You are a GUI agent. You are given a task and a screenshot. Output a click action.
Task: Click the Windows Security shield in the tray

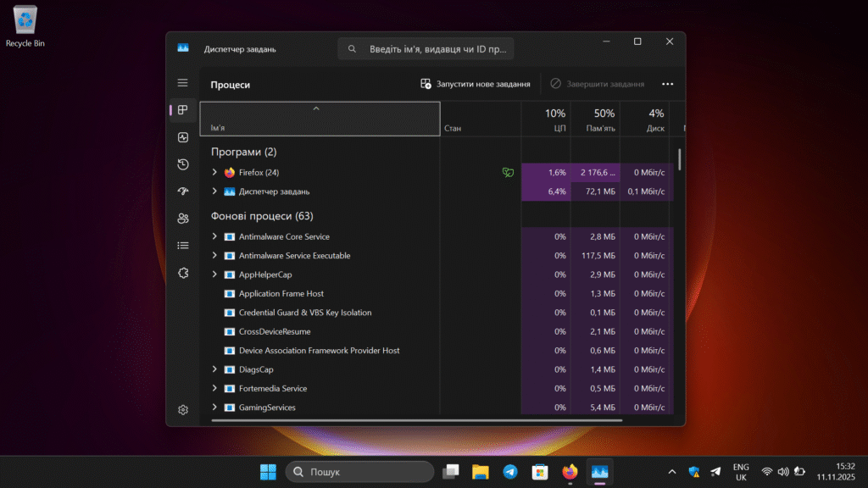(694, 471)
